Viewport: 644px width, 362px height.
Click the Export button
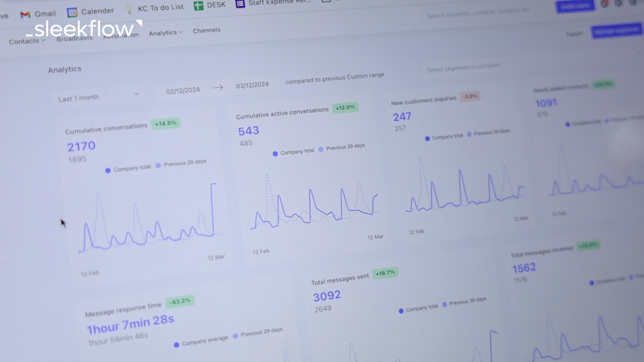574,34
